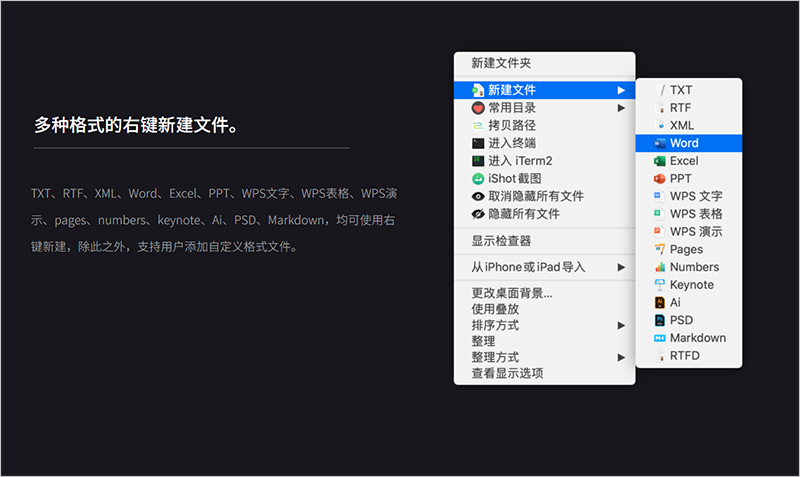Pick TXT label in submenu
The width and height of the screenshot is (800, 477).
pos(681,90)
